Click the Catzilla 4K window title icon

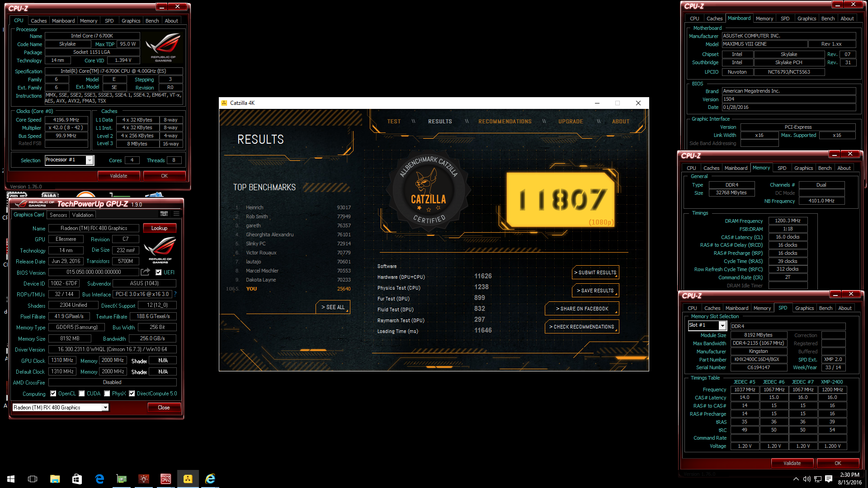224,103
